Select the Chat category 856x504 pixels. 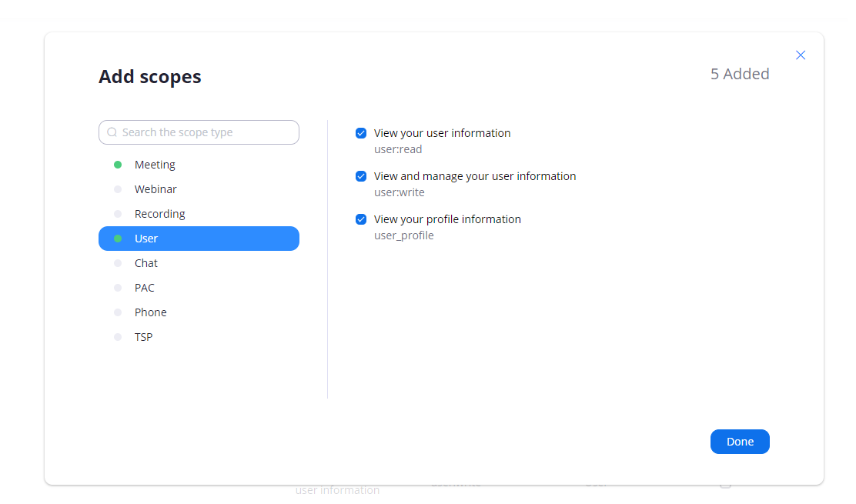coord(146,262)
